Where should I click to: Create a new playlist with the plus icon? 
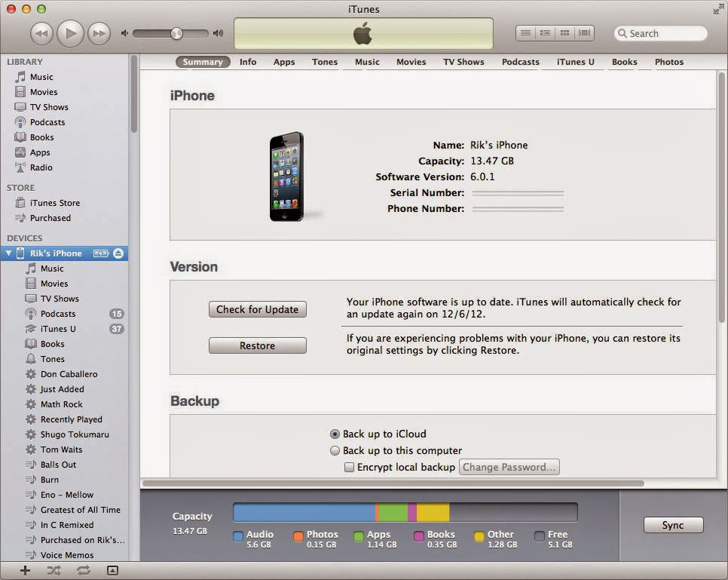(23, 571)
